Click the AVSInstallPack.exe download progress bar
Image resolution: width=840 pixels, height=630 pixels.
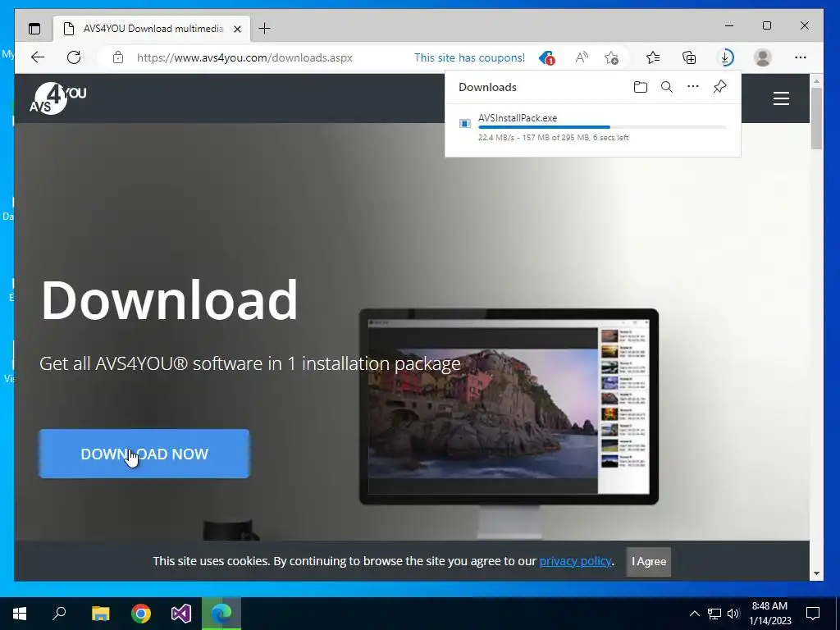pyautogui.click(x=602, y=127)
